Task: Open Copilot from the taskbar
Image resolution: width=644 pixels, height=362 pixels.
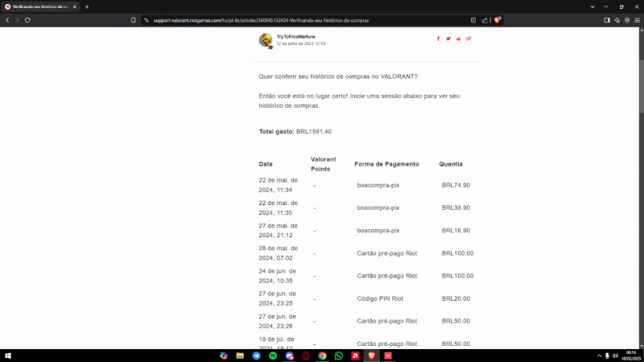Action: [x=224, y=356]
